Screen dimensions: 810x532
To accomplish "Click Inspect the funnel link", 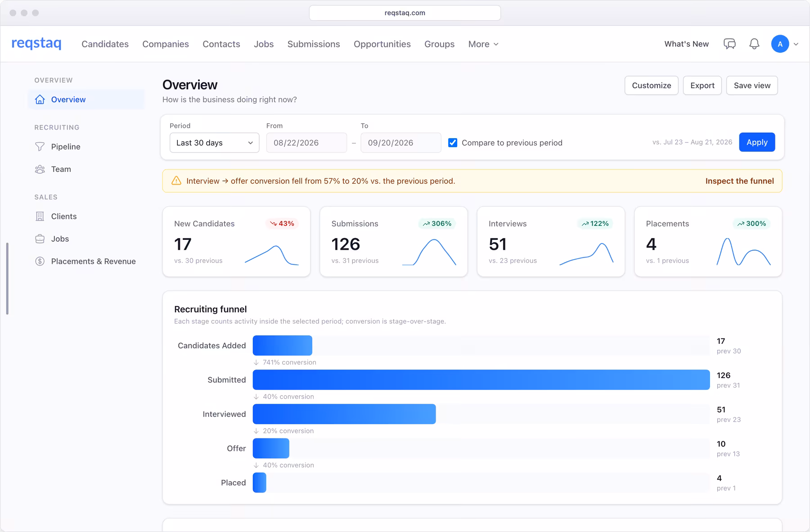I will click(739, 181).
